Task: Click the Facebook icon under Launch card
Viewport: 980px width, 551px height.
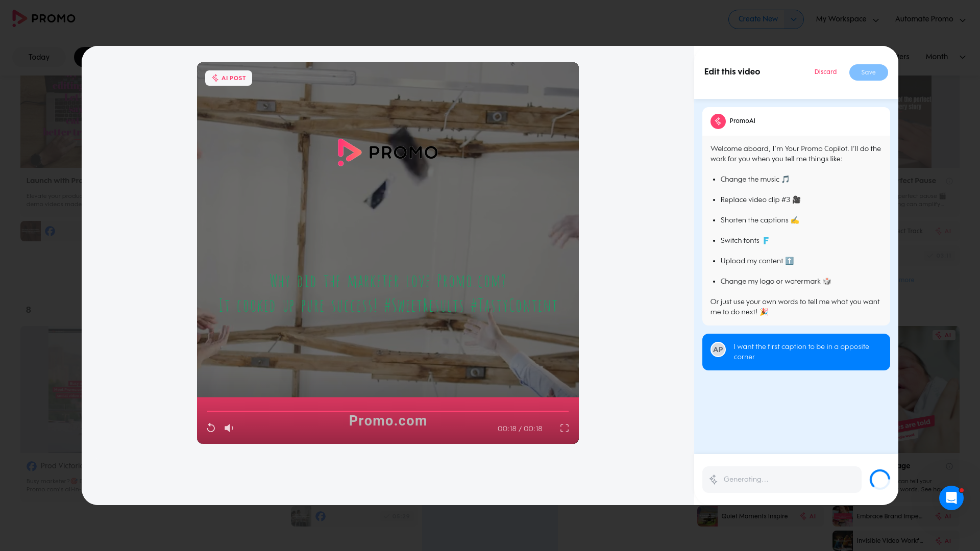Action: (x=50, y=231)
